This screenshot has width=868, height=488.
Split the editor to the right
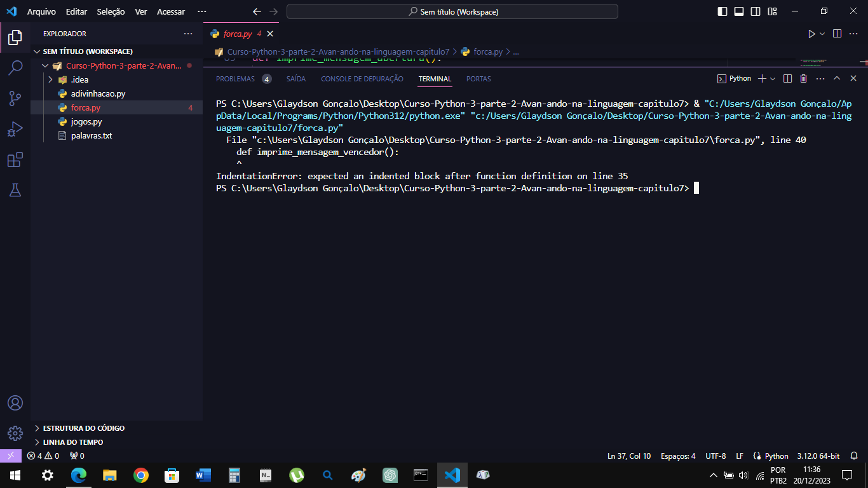[837, 34]
